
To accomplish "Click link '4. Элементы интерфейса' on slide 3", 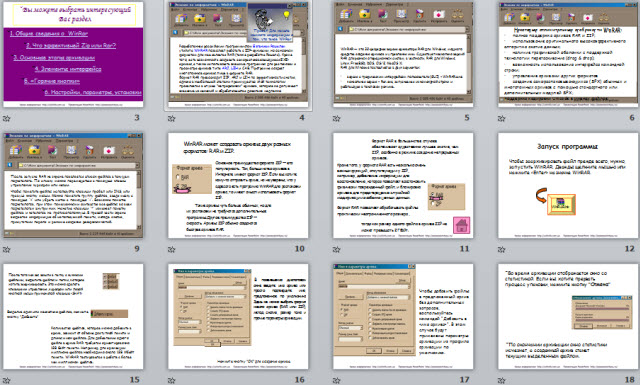I will [68, 69].
